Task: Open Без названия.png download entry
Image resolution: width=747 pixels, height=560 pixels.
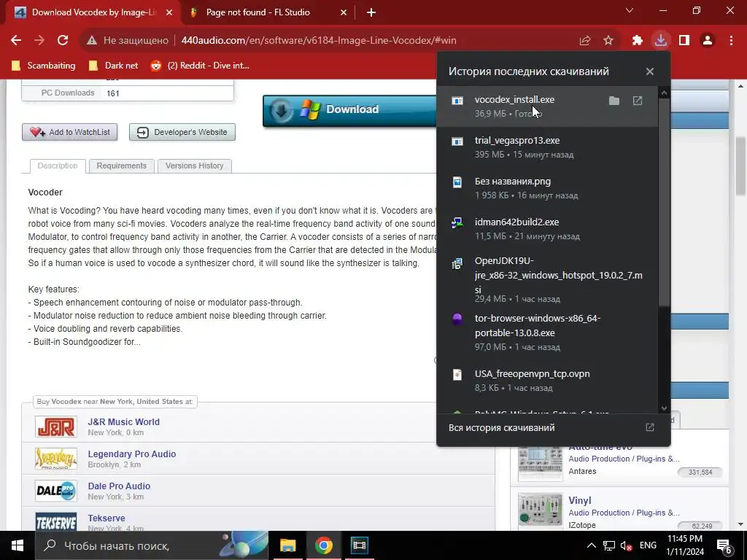Action: 547,188
